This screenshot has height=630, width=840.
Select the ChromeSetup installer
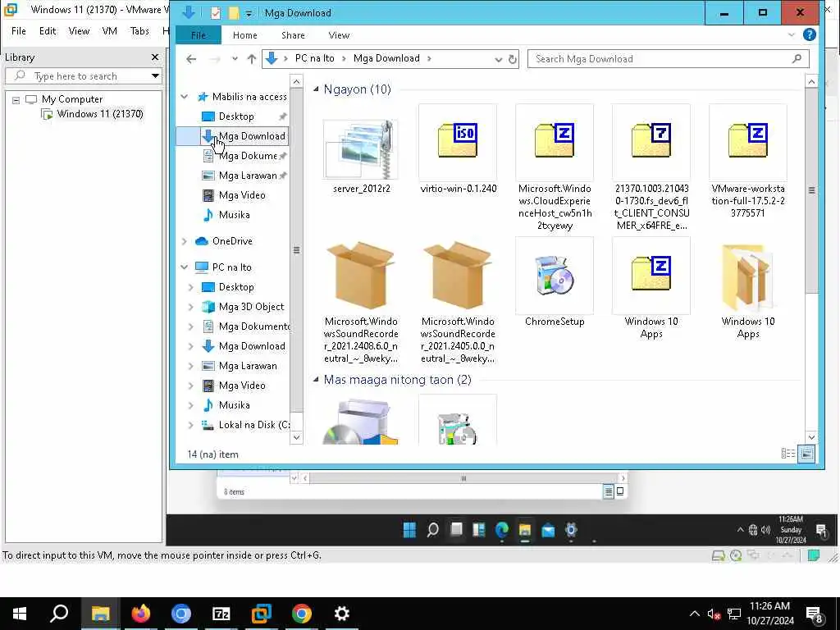[x=555, y=283]
